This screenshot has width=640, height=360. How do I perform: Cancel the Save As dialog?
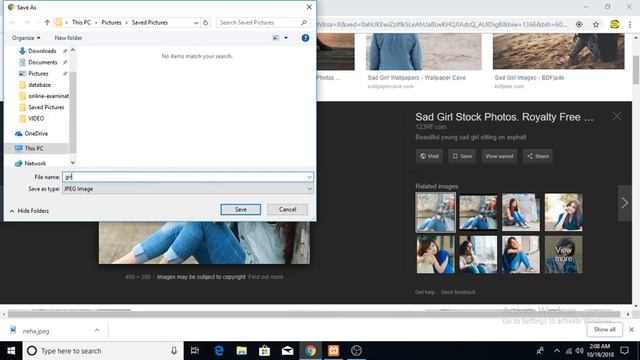(x=287, y=209)
